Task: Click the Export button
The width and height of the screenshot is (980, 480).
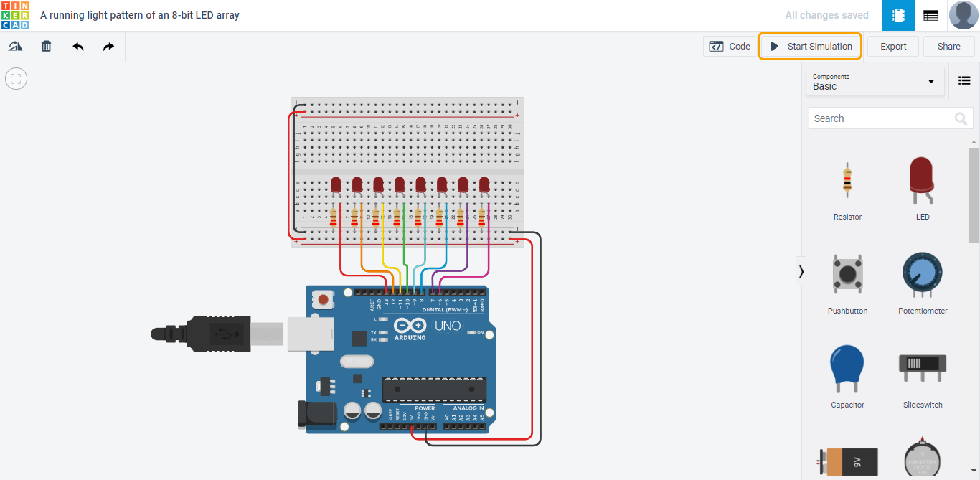Action: (x=892, y=46)
